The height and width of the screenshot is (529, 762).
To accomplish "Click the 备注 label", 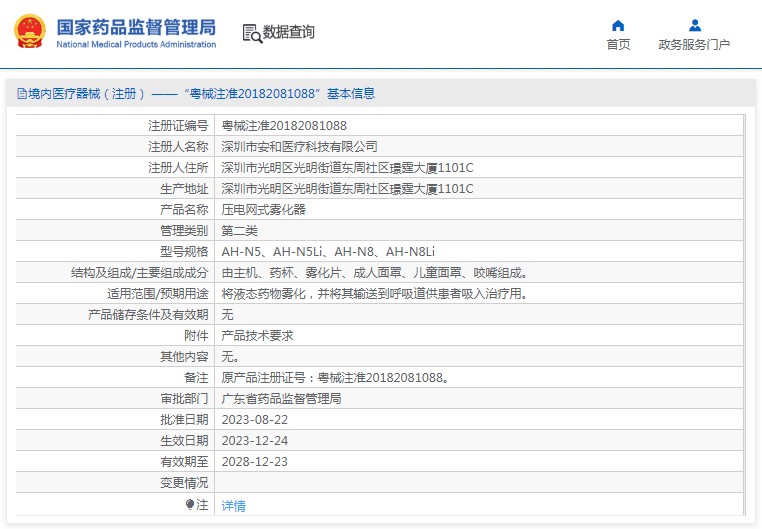I will [x=196, y=377].
